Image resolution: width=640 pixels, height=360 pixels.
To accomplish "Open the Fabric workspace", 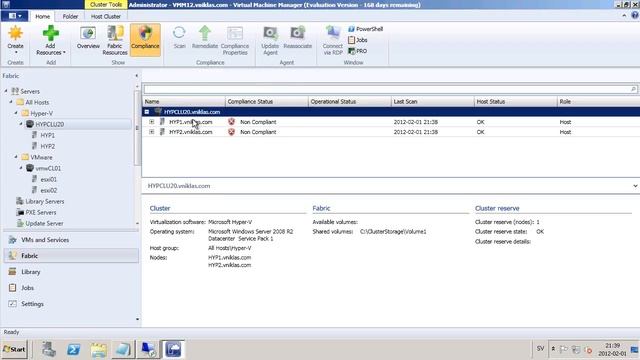I will pos(71,256).
